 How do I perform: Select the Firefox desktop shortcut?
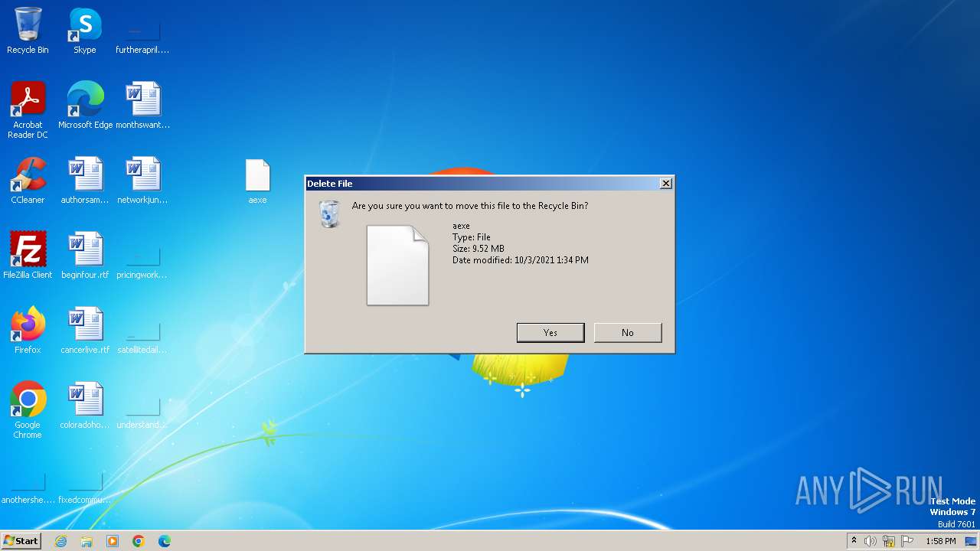click(x=28, y=331)
